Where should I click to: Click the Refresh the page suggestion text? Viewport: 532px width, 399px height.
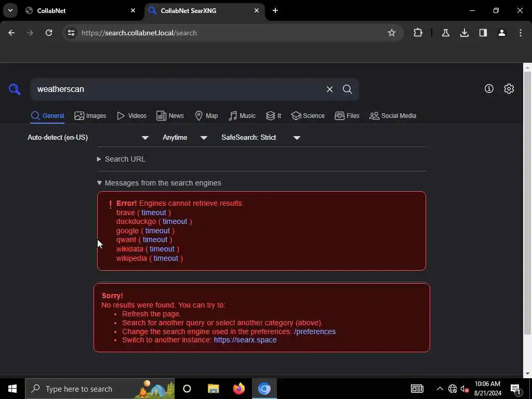151,314
